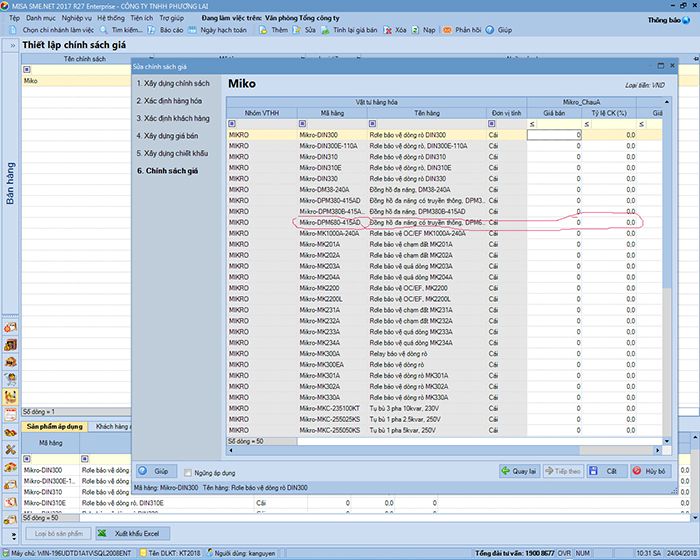
Task: Switch to the Khách hàng tab
Action: pyautogui.click(x=112, y=426)
